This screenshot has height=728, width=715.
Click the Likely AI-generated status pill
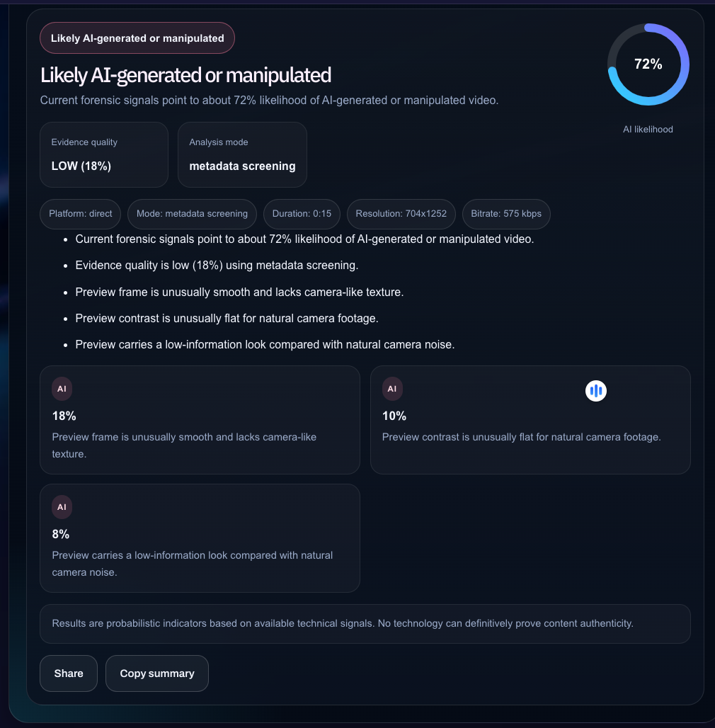click(x=137, y=38)
